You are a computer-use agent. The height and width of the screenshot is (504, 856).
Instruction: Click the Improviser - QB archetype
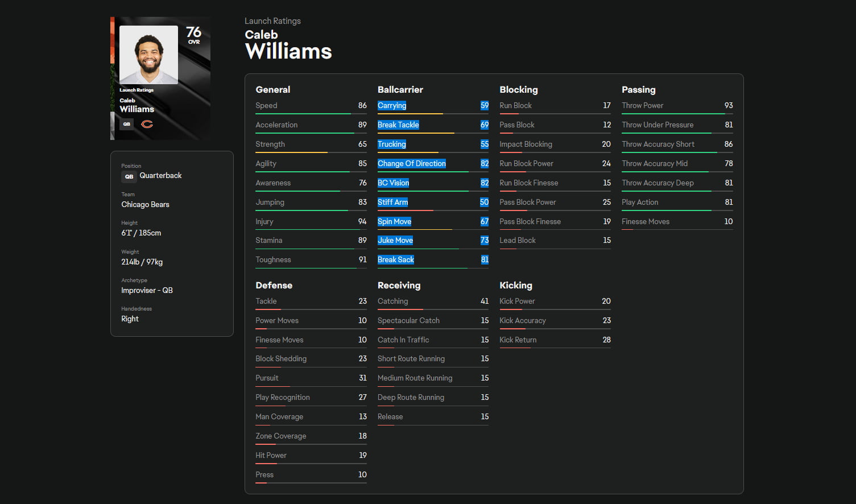147,290
